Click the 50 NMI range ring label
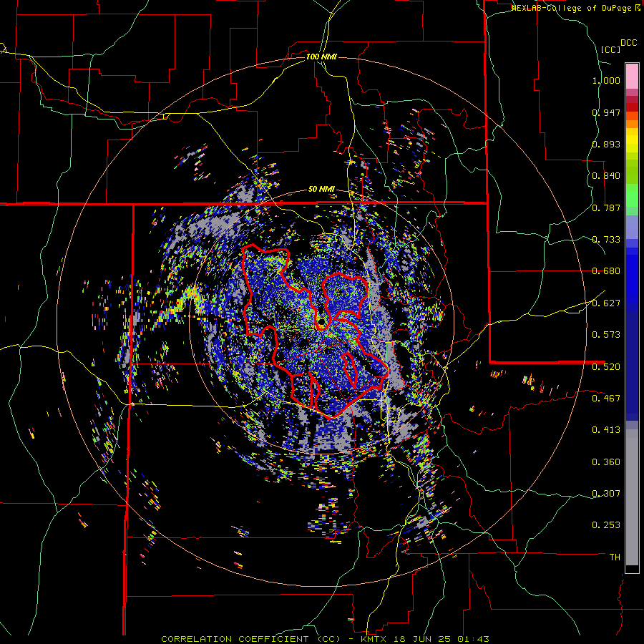The height and width of the screenshot is (644, 644). [321, 190]
